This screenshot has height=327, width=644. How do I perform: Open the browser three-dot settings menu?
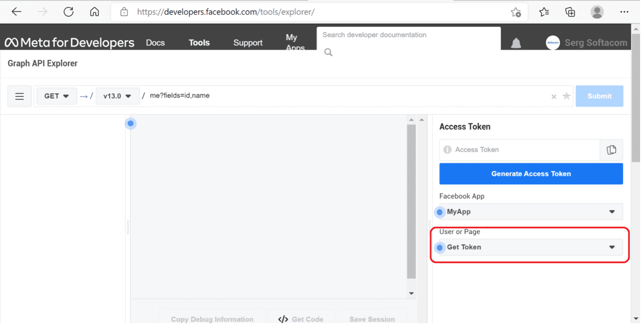(624, 12)
